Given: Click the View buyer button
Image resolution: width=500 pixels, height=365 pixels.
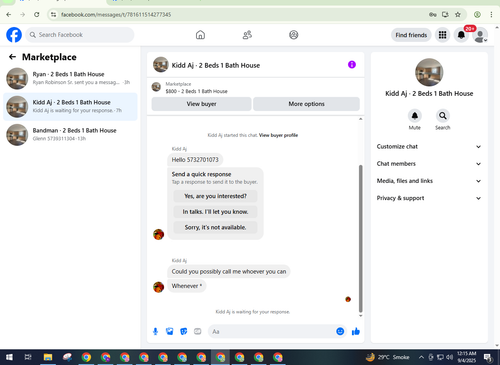Looking at the screenshot, I should [201, 104].
